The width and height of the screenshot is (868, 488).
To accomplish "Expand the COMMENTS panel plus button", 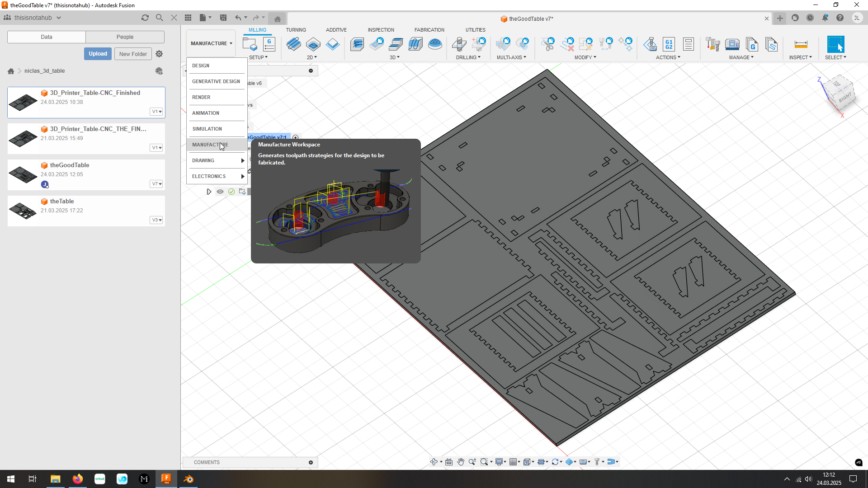I will tap(311, 462).
